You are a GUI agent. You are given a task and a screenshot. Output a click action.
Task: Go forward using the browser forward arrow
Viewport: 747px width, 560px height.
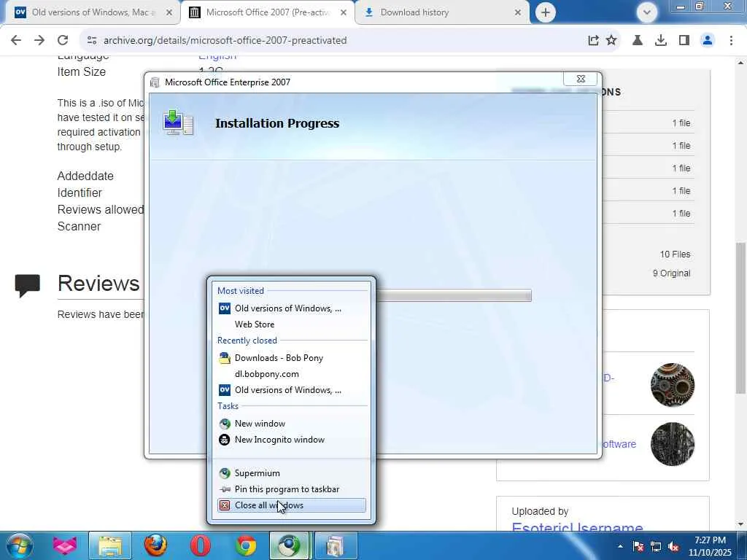click(39, 41)
